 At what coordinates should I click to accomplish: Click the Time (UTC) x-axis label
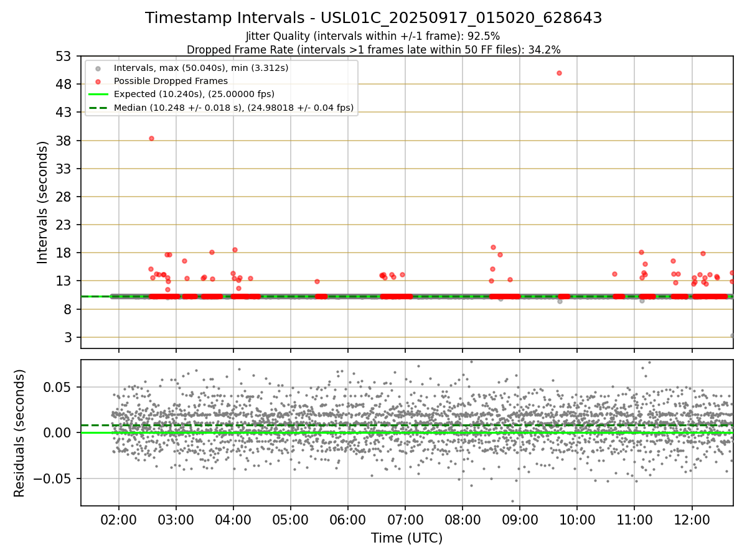tap(406, 538)
